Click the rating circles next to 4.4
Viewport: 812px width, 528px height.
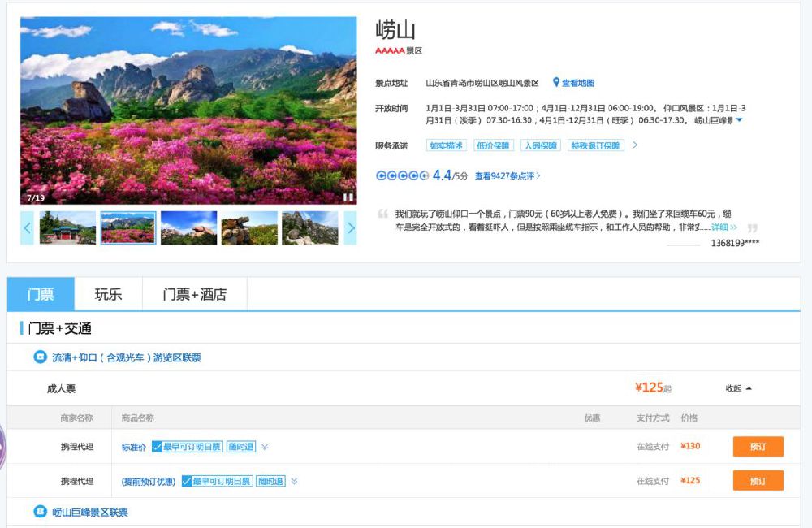tap(401, 175)
